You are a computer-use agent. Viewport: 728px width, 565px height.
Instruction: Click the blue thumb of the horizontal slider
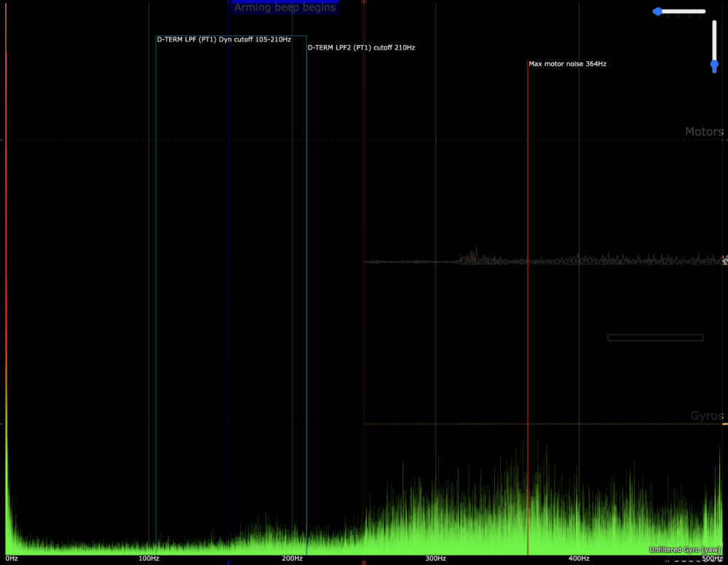[657, 12]
